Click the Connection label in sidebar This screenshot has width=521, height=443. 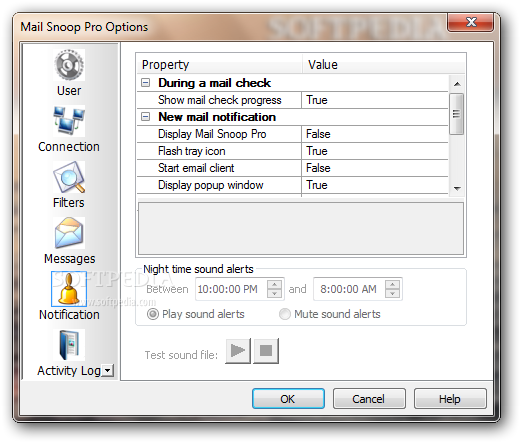(x=69, y=147)
